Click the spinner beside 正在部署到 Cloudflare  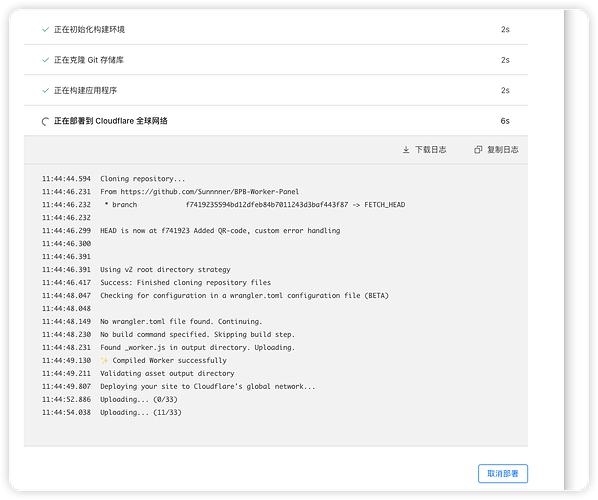point(45,121)
